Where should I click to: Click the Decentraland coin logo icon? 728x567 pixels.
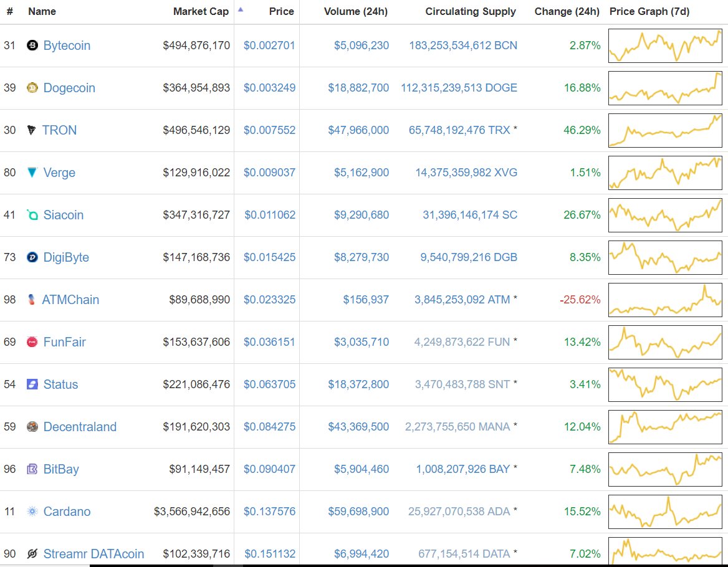[x=32, y=426]
